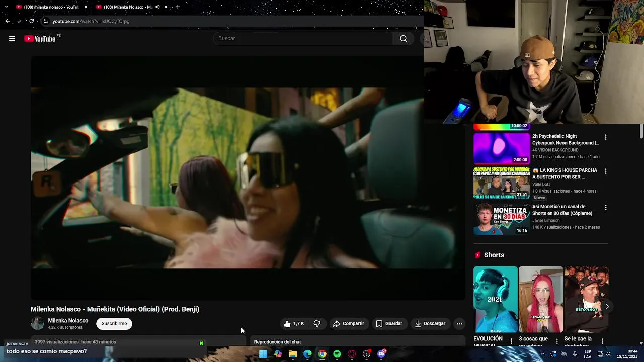Open the YouTube hamburger guide menu
The image size is (644, 362).
(12, 39)
